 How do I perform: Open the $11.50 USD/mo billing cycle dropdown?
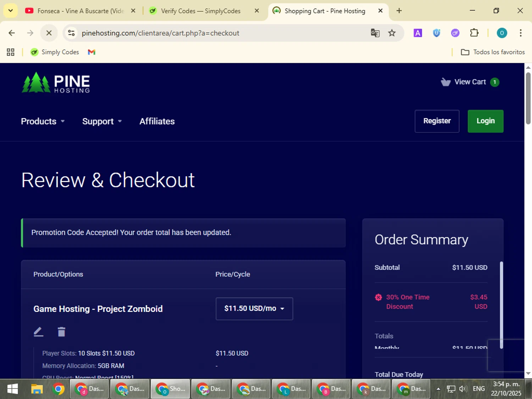click(x=254, y=309)
